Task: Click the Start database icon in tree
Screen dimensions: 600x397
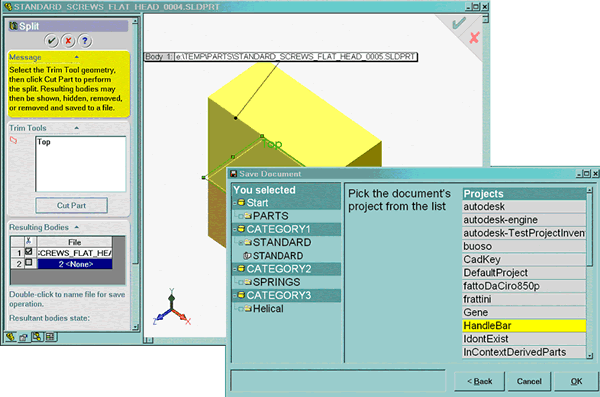Action: (241, 202)
